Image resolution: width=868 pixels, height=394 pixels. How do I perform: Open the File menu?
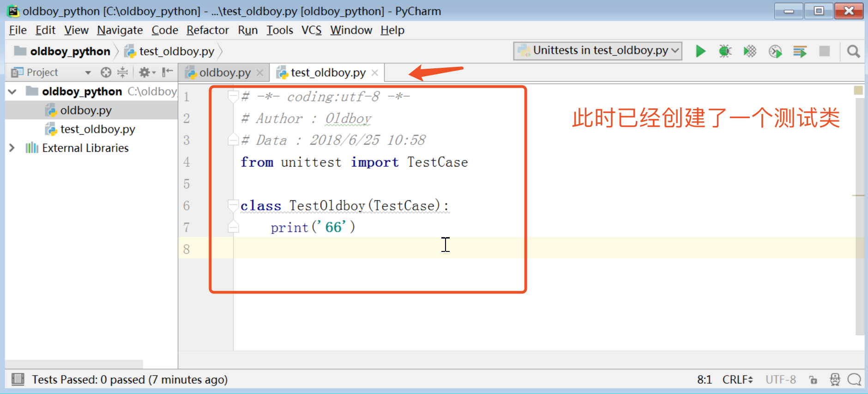point(18,30)
